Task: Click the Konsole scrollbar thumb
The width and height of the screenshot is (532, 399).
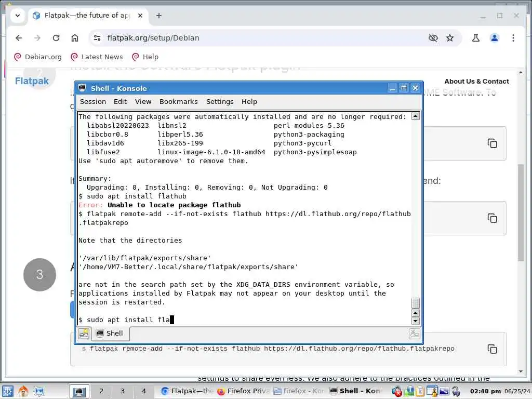Action: [415, 303]
